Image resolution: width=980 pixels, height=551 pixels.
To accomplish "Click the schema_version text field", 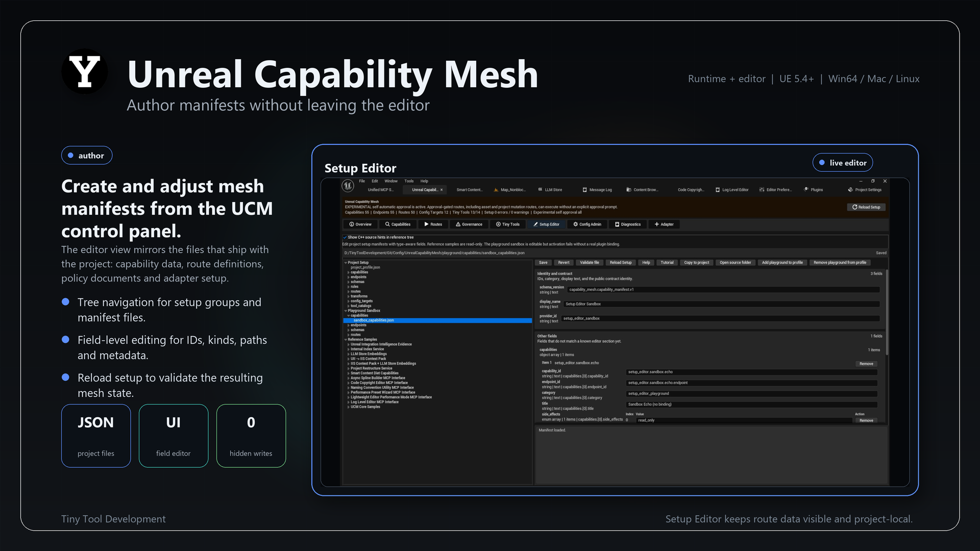I will click(723, 290).
